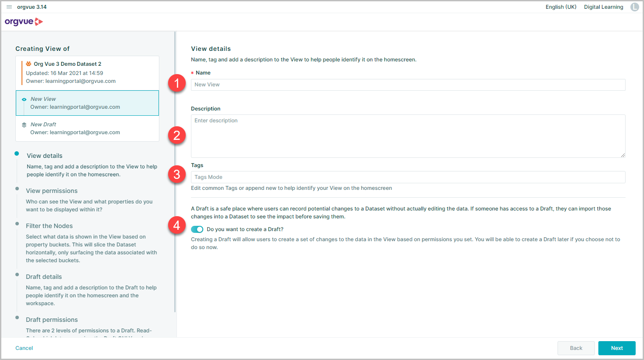
Task: Click the Next button
Action: [x=617, y=348]
